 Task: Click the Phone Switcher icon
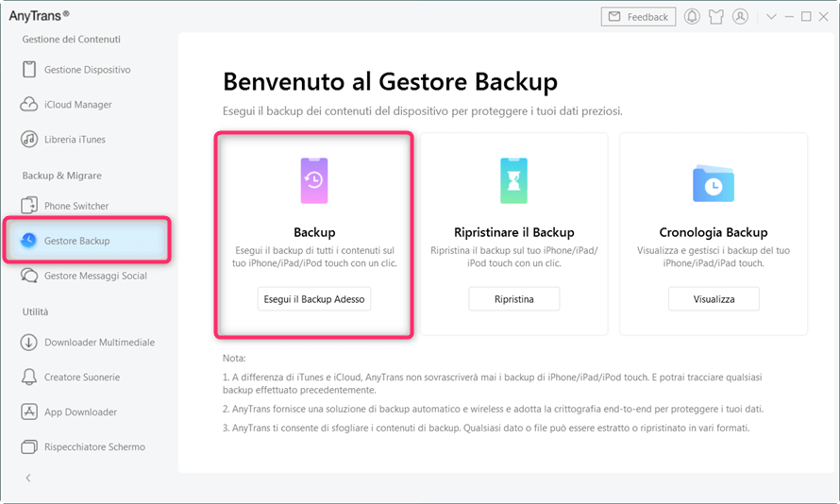[x=29, y=206]
